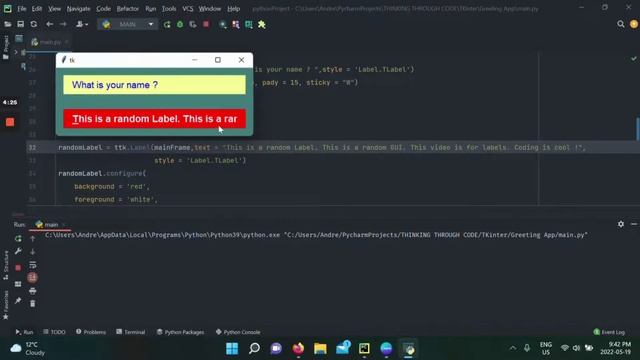
Task: Click the Print icon in Run panel
Action: [33, 291]
